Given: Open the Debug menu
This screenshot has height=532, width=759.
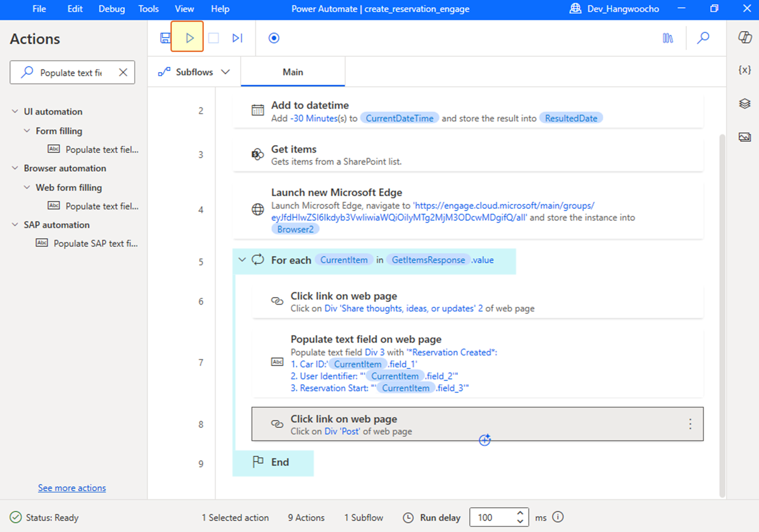Looking at the screenshot, I should (x=112, y=9).
